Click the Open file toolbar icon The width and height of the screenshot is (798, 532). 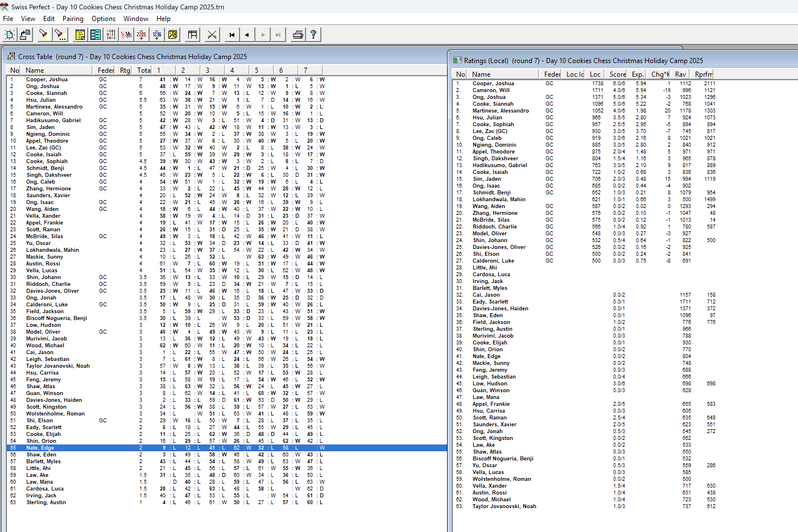click(25, 35)
